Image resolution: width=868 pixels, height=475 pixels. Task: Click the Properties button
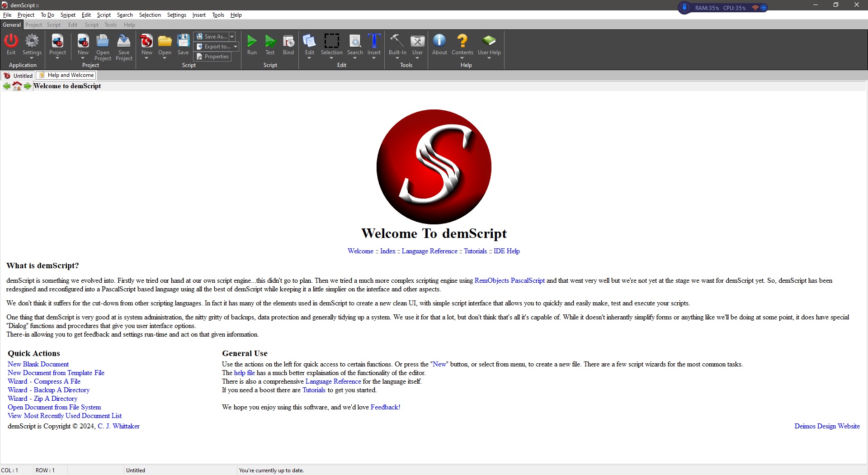(x=212, y=57)
